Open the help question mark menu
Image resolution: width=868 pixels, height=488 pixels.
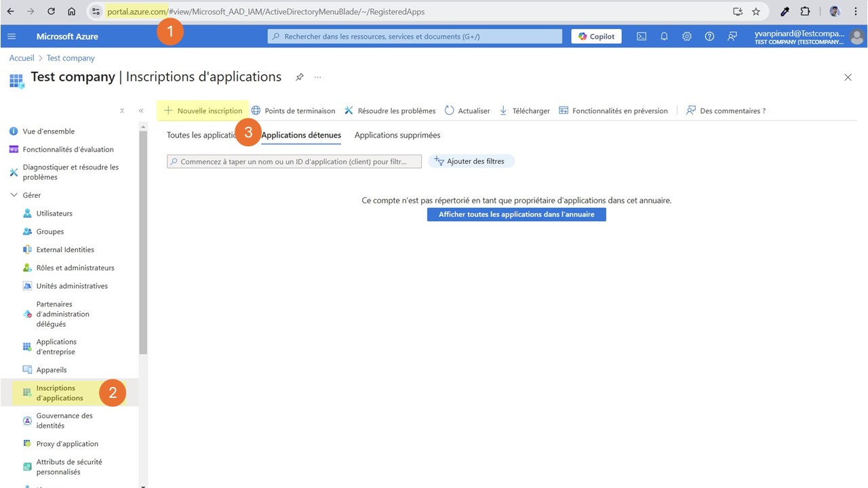(709, 36)
